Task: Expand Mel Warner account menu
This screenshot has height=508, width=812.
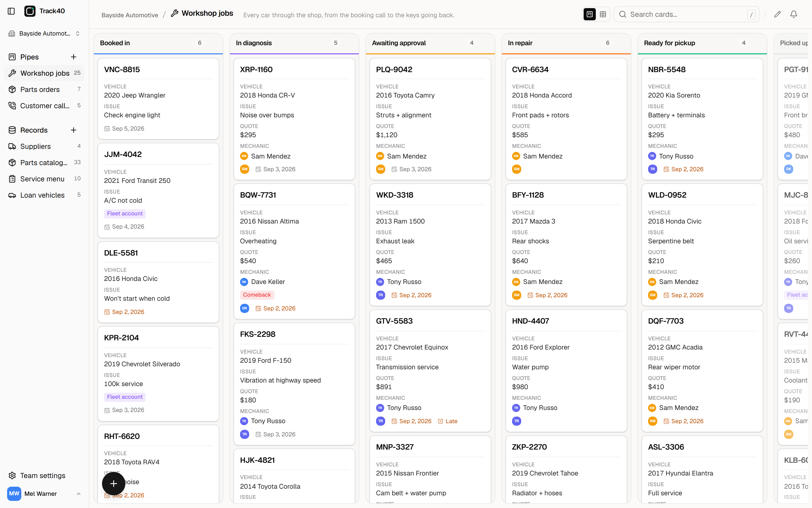Action: pos(78,494)
